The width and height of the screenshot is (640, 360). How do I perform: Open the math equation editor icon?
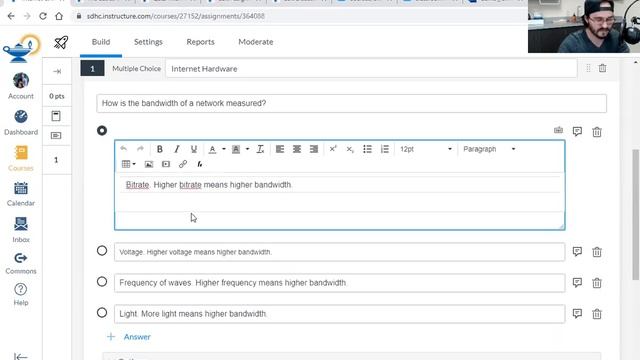pyautogui.click(x=200, y=164)
